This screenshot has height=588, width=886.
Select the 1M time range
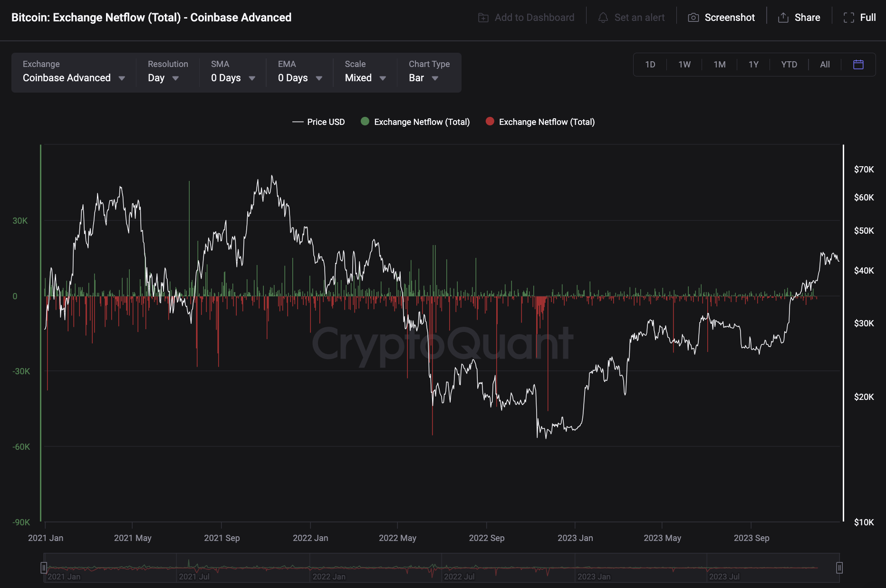click(720, 65)
